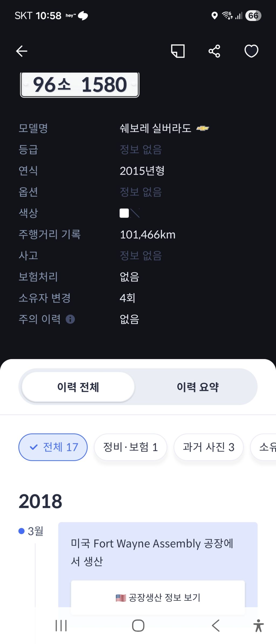Screen dimensions: 276x644
Task: Toggle the 전체 17 filter chip
Action: pyautogui.click(x=53, y=447)
